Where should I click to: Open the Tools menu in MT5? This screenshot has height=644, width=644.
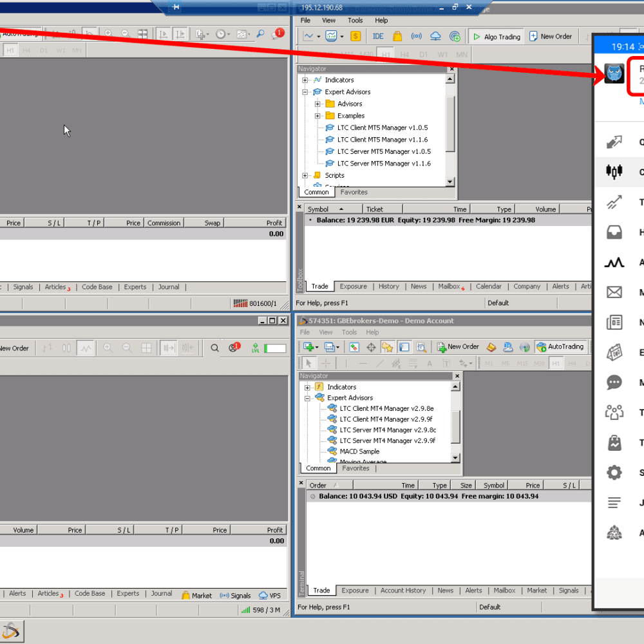355,20
